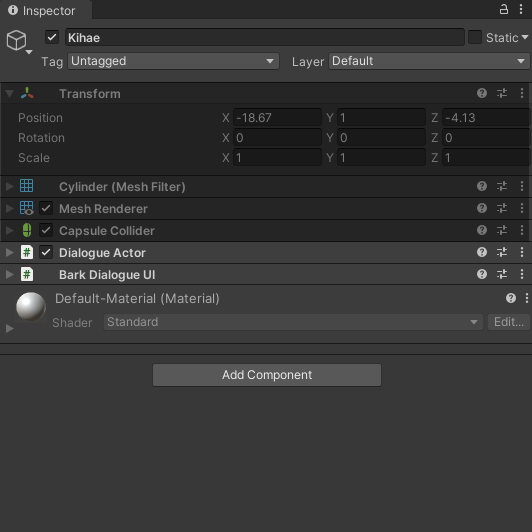The image size is (532, 532).
Task: Click the Inspector lock icon
Action: 504,9
